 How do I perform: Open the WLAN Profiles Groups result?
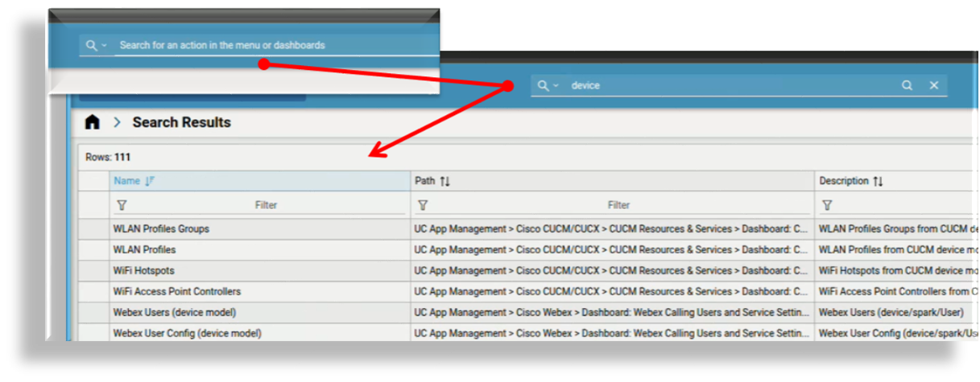[x=161, y=229]
